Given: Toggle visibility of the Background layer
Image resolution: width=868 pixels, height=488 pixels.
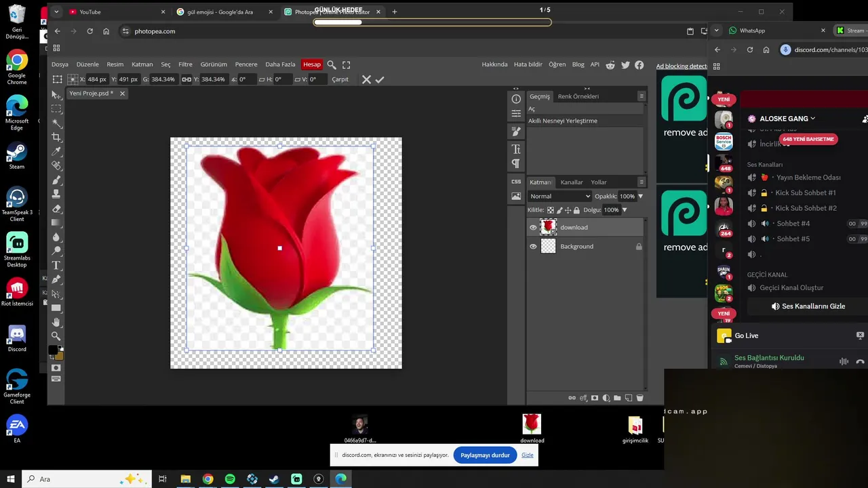Looking at the screenshot, I should pyautogui.click(x=533, y=247).
